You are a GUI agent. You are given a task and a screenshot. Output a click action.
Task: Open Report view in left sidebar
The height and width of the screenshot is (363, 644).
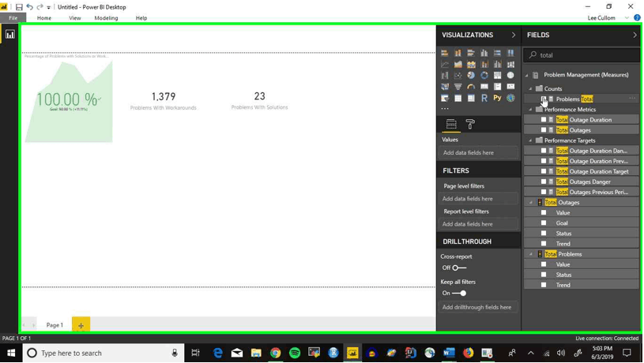point(9,35)
